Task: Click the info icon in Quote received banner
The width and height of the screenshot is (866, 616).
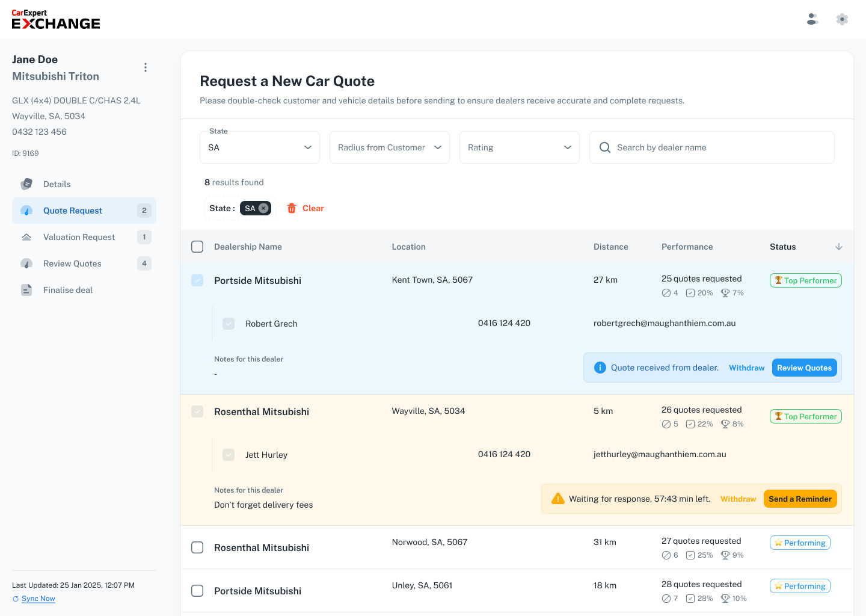Action: 600,368
